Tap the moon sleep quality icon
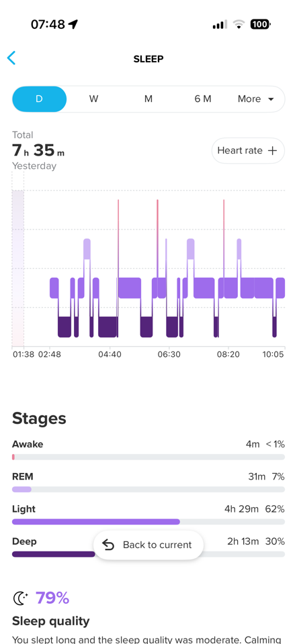 [x=21, y=598]
